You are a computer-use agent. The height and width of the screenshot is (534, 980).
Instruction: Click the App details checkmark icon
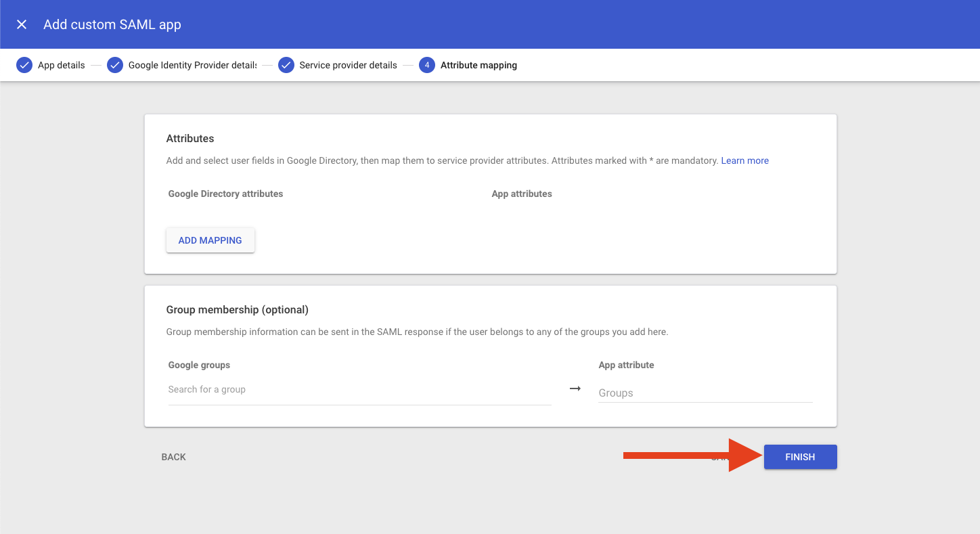[x=24, y=66]
